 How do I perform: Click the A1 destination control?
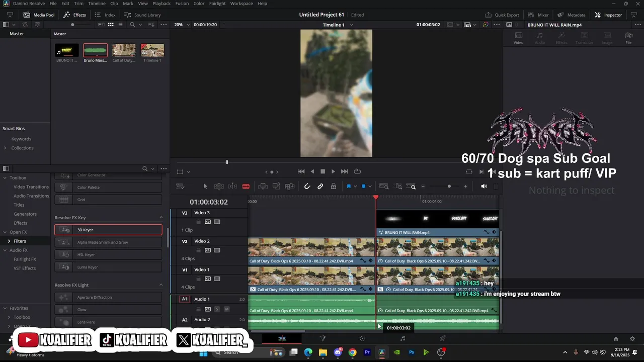184,299
